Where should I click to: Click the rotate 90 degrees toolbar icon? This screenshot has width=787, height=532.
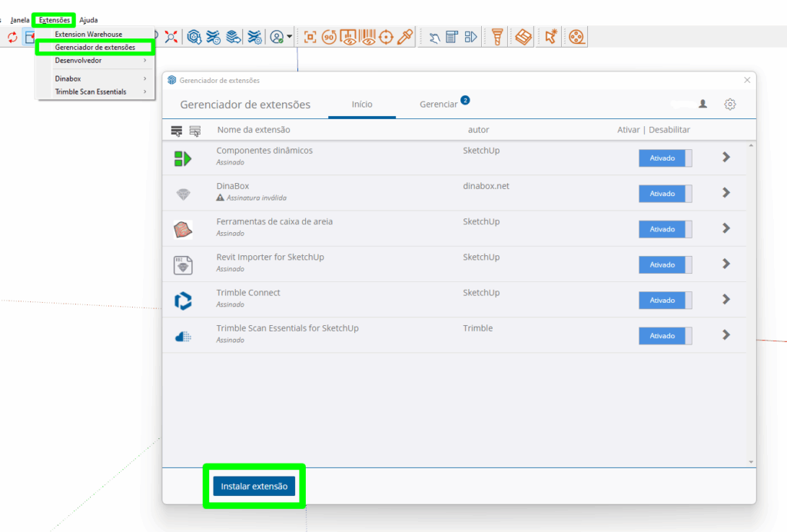coord(329,37)
